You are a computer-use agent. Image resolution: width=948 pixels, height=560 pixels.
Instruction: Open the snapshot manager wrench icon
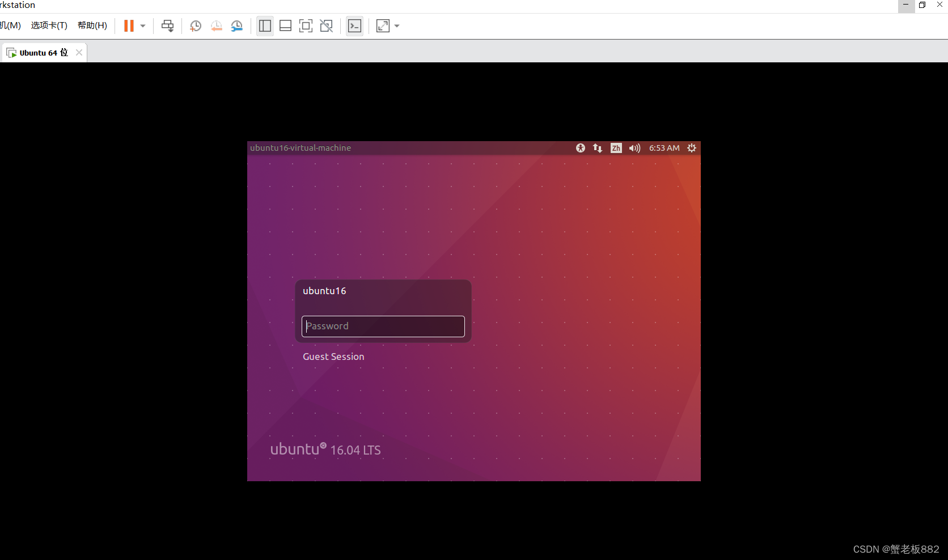(x=237, y=26)
